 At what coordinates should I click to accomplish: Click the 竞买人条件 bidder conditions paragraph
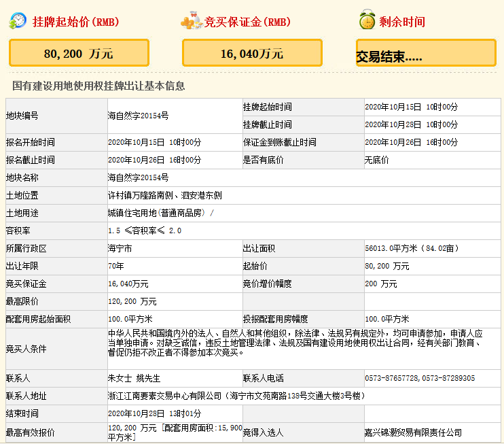point(295,343)
